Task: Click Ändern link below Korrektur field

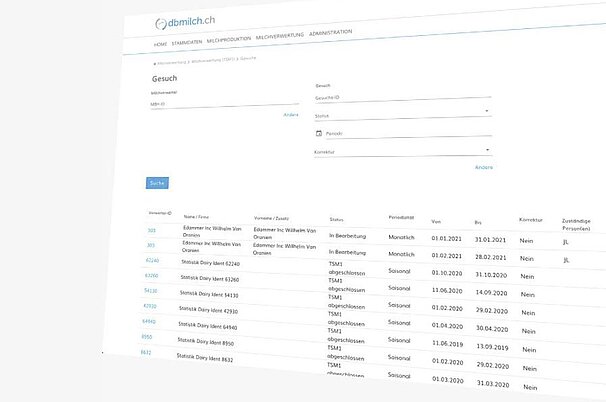Action: [x=484, y=167]
